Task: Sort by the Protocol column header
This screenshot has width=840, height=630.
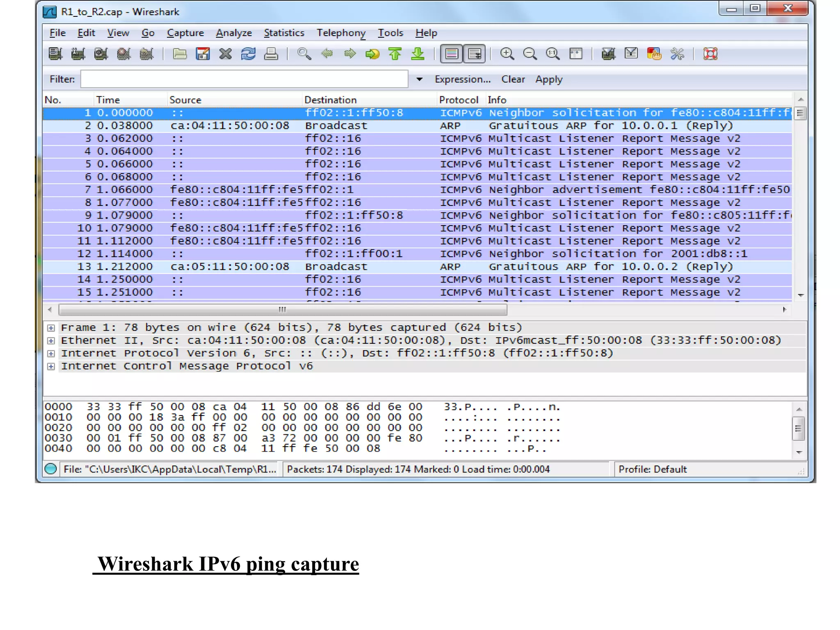Action: 461,100
